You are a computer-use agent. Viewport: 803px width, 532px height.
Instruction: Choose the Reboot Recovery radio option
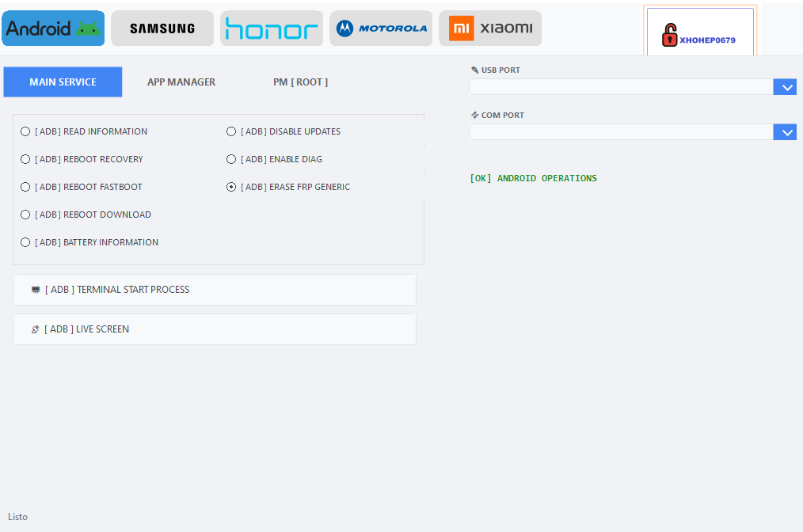click(x=25, y=159)
